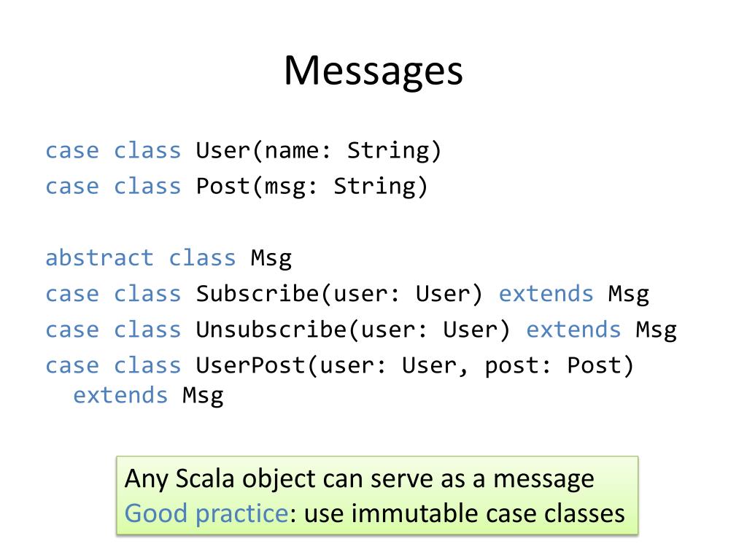Click the abstract class Msg line
747x560 pixels.
169,259
